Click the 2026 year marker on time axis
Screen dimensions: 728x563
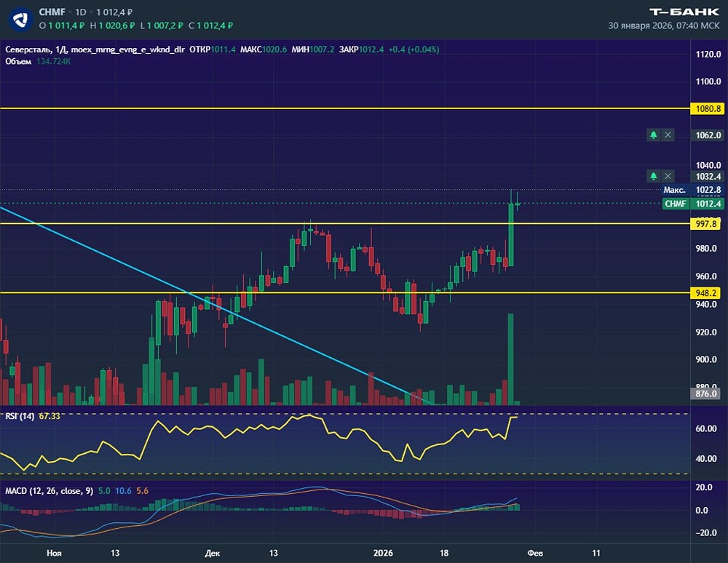(x=381, y=553)
